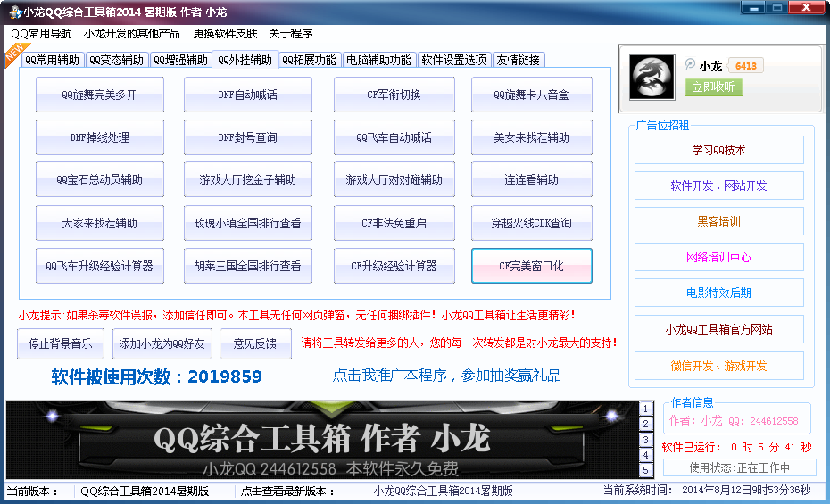Switch to the QQ常用辅助 tab
Image resolution: width=830 pixels, height=504 pixels.
coord(52,61)
